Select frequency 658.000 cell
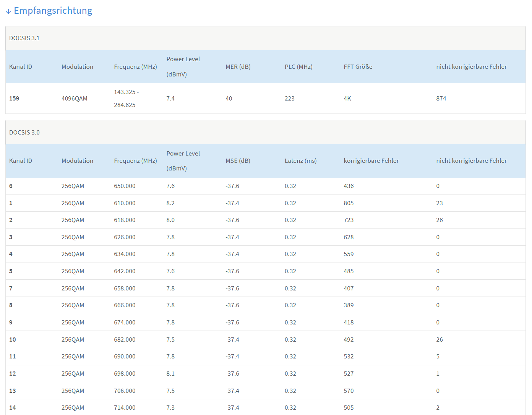 point(125,289)
